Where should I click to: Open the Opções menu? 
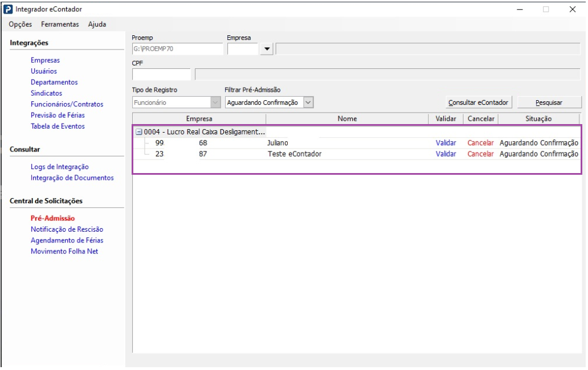(21, 24)
